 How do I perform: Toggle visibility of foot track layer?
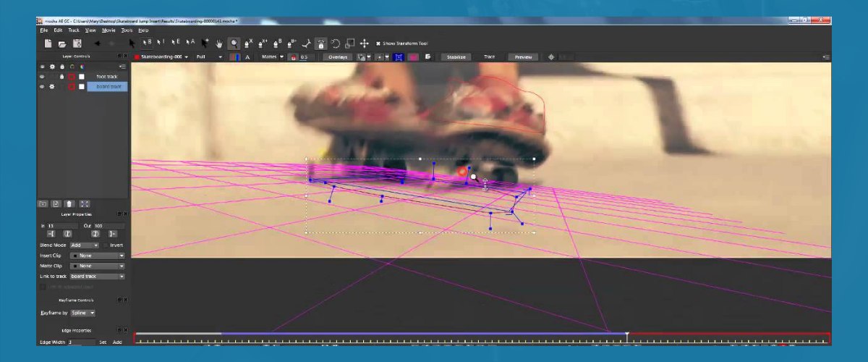coord(42,76)
